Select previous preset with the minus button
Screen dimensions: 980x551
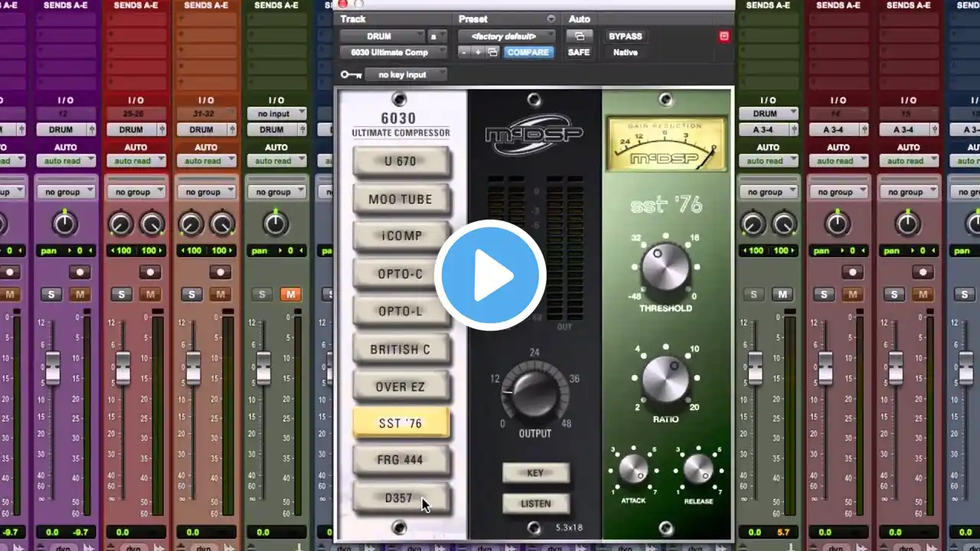point(464,52)
